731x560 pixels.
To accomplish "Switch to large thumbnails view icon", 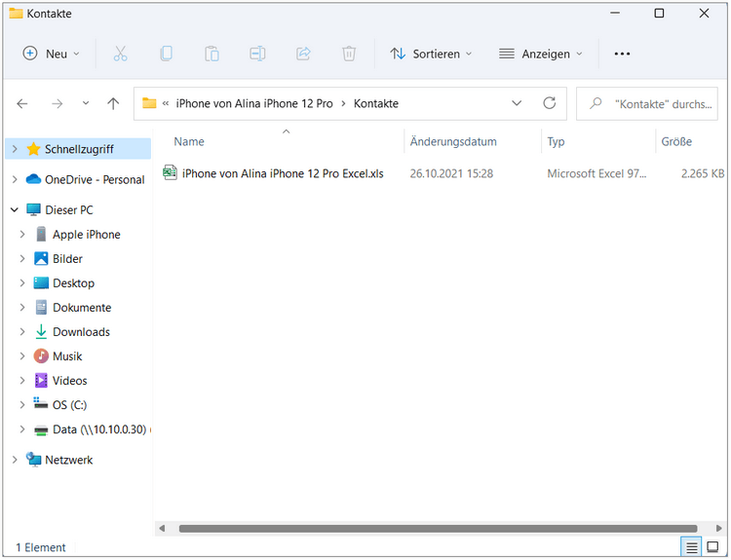I will (x=712, y=547).
